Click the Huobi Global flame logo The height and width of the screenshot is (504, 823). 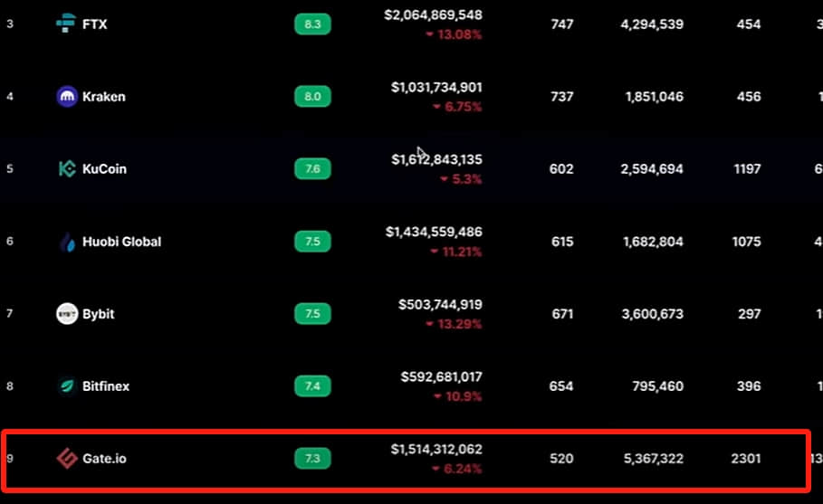click(x=67, y=242)
